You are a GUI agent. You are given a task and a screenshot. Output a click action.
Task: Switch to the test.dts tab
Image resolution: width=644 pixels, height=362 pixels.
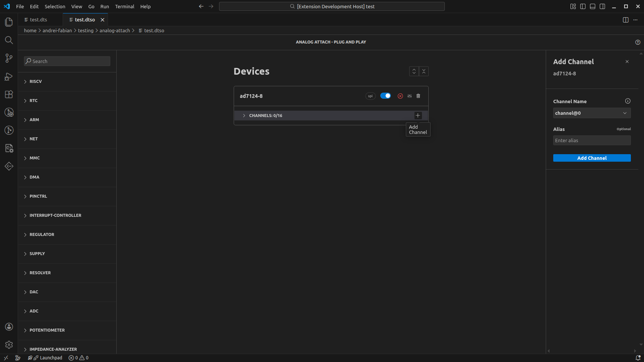(39, 20)
